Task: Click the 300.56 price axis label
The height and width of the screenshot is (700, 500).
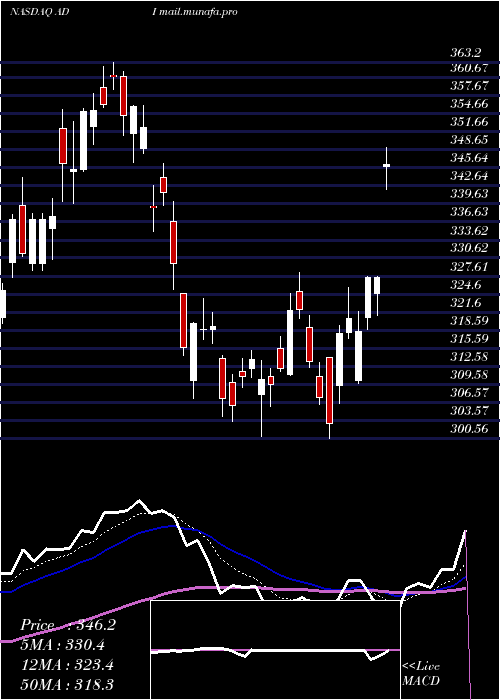Action: tap(468, 429)
